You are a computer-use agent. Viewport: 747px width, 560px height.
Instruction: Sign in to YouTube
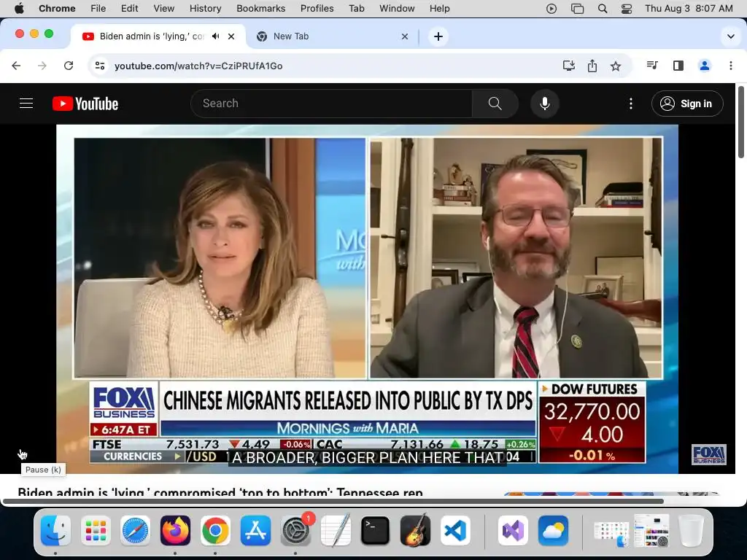point(687,104)
